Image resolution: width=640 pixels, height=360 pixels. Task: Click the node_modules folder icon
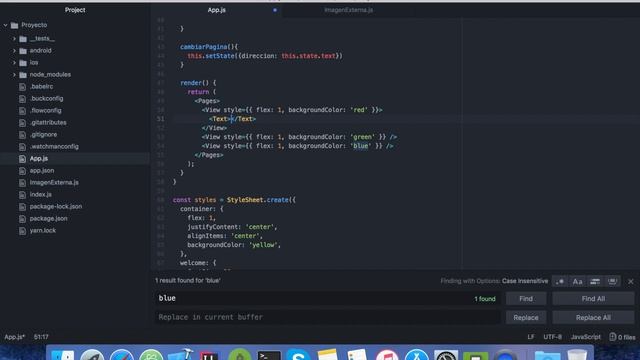23,75
